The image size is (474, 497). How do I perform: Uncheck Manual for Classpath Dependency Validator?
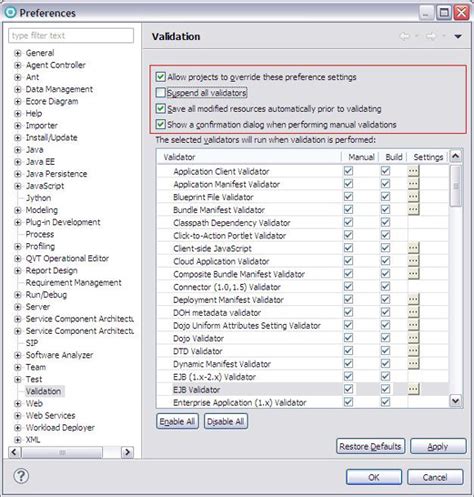[348, 222]
